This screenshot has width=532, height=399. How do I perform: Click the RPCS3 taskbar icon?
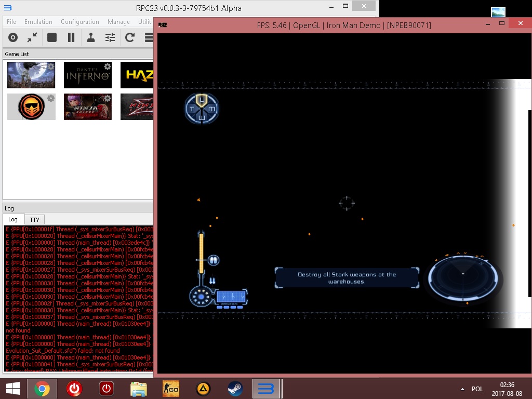coord(267,389)
